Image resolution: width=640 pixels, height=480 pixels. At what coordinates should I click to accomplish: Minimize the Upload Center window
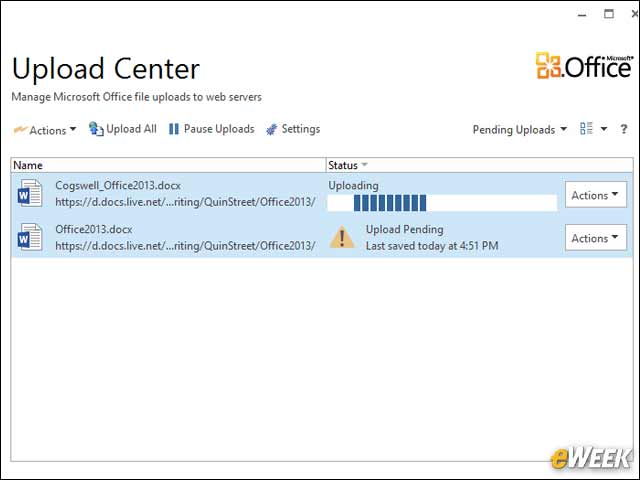click(x=582, y=15)
